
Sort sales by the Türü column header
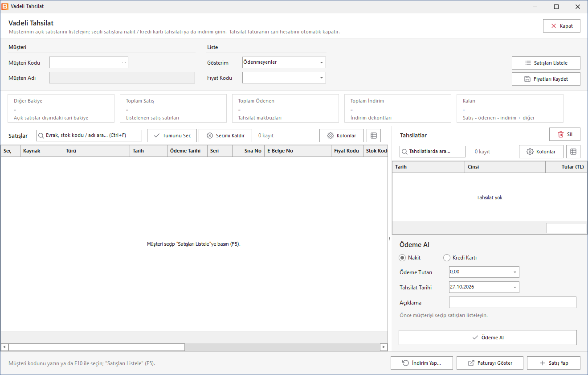pyautogui.click(x=97, y=151)
